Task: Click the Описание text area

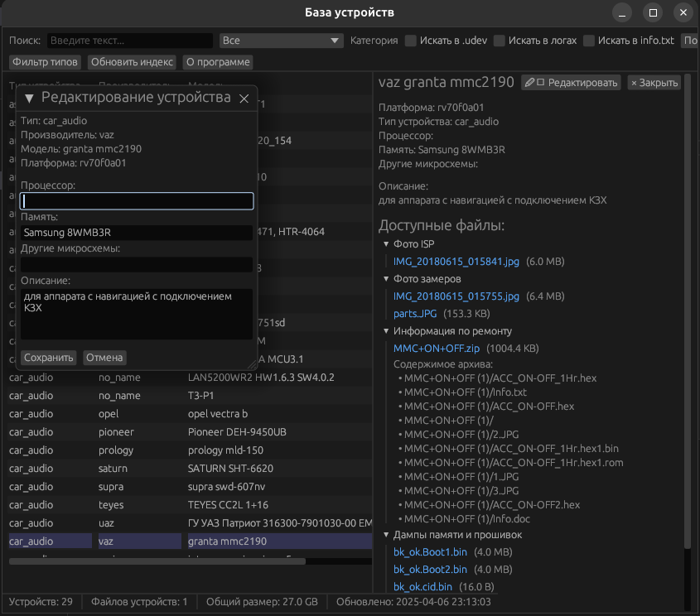Action: 137,314
